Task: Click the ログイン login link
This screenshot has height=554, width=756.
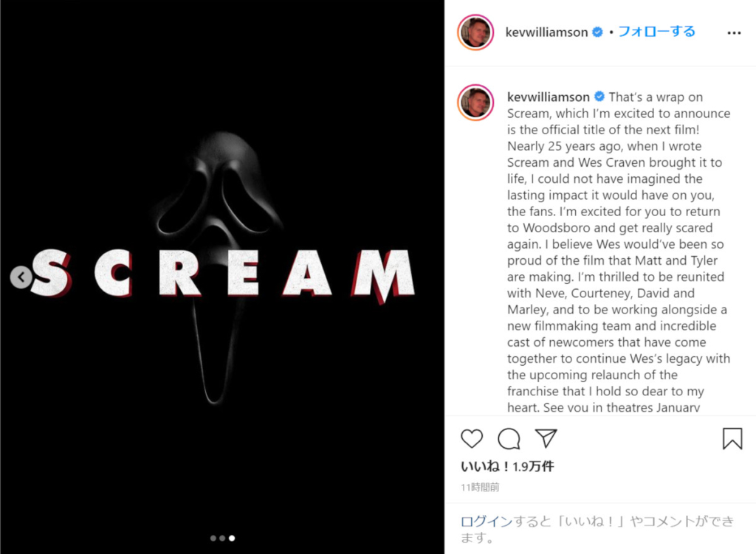Action: [x=486, y=522]
